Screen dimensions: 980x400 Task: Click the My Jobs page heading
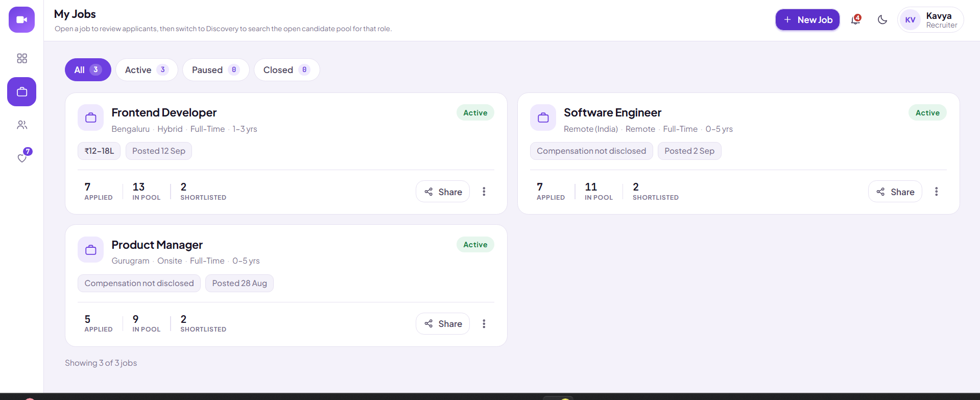[x=75, y=14]
